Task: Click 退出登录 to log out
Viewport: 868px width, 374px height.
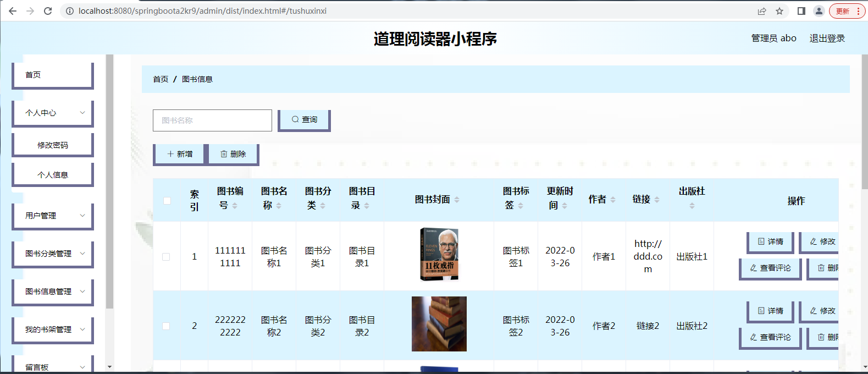Action: [x=827, y=38]
